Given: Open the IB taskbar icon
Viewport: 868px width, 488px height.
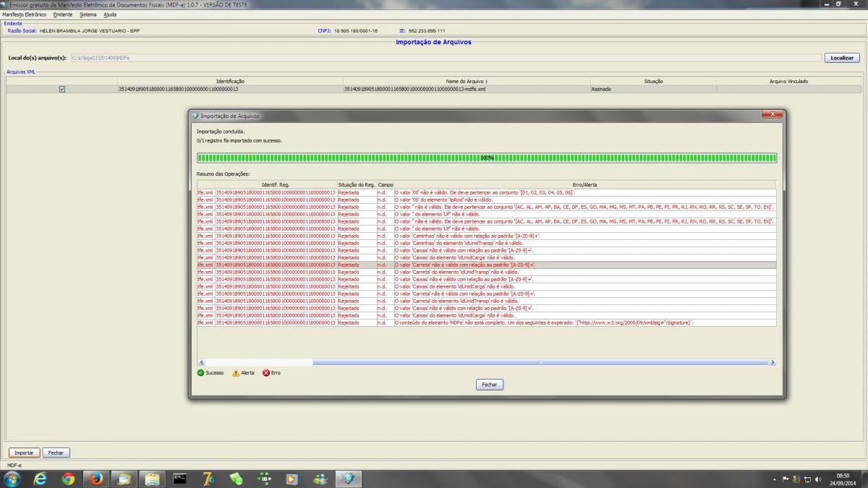Looking at the screenshot, I should (x=264, y=479).
